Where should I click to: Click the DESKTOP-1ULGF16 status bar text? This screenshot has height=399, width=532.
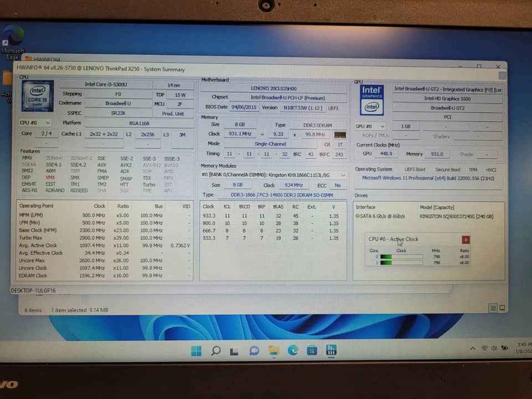33,290
